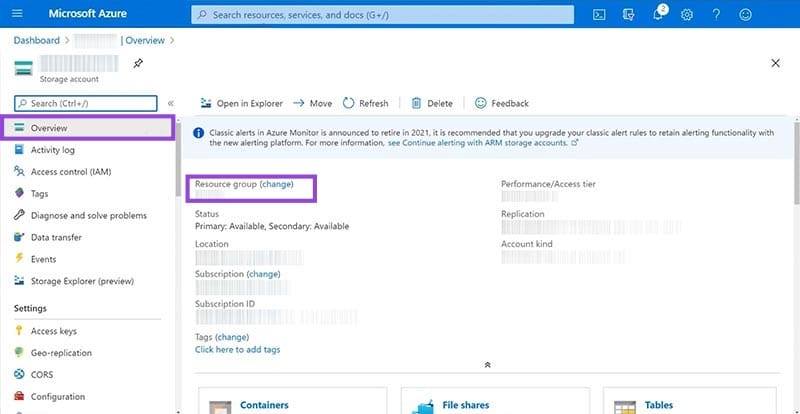800x414 pixels.
Task: Open the notifications bell icon
Action: tap(657, 15)
